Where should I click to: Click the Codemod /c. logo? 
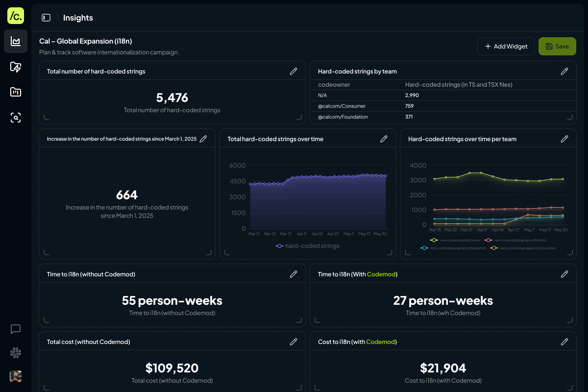coord(16,16)
